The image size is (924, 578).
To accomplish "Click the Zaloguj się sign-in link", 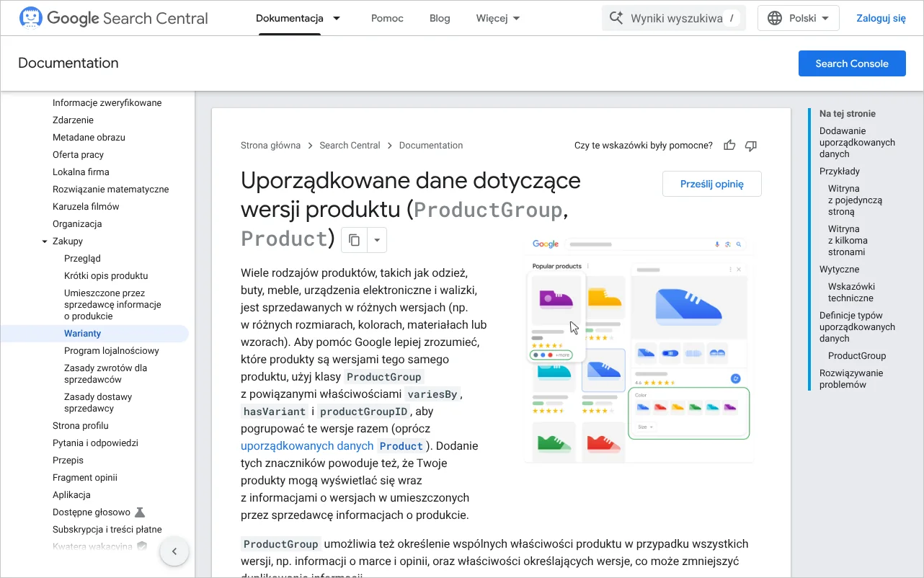I will click(881, 18).
